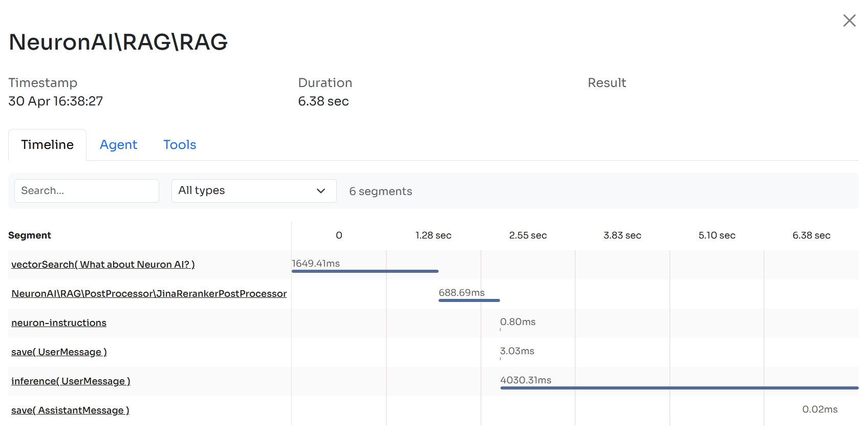Click the segment Search input field
Viewport: 868px width, 433px height.
[x=86, y=191]
